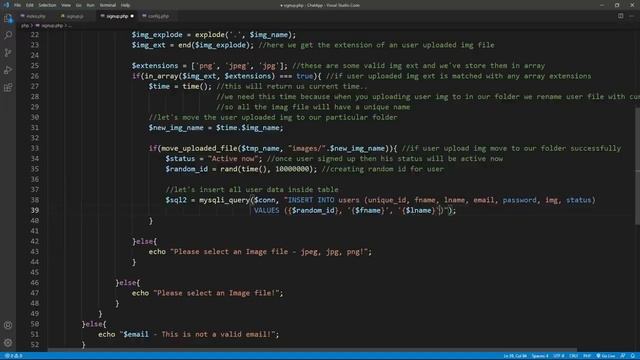Click the Go Live button
The image size is (640, 360).
tap(606, 356)
